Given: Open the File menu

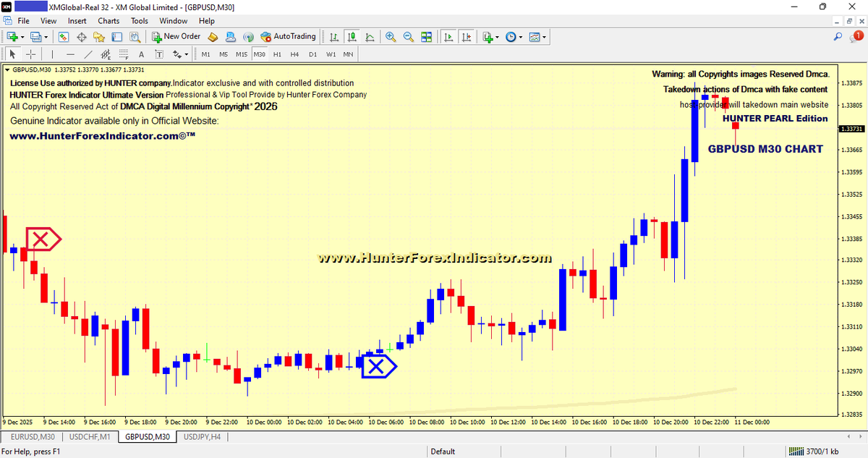Looking at the screenshot, I should (x=23, y=21).
